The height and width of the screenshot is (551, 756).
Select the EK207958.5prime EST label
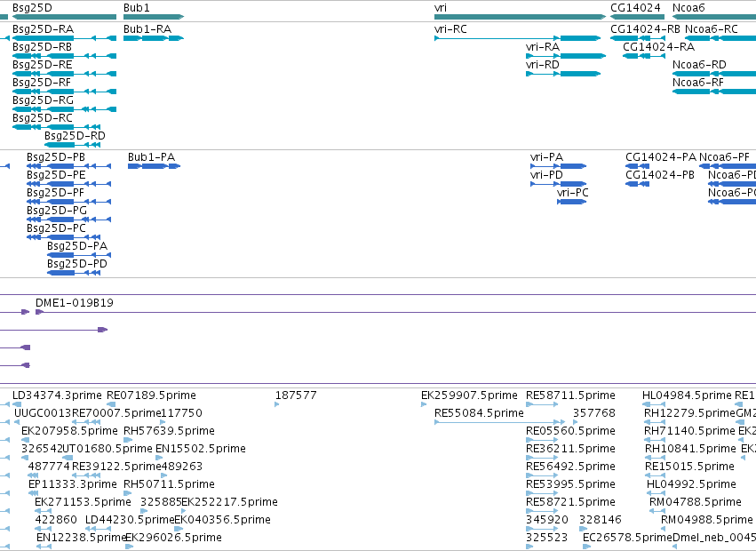click(x=69, y=431)
